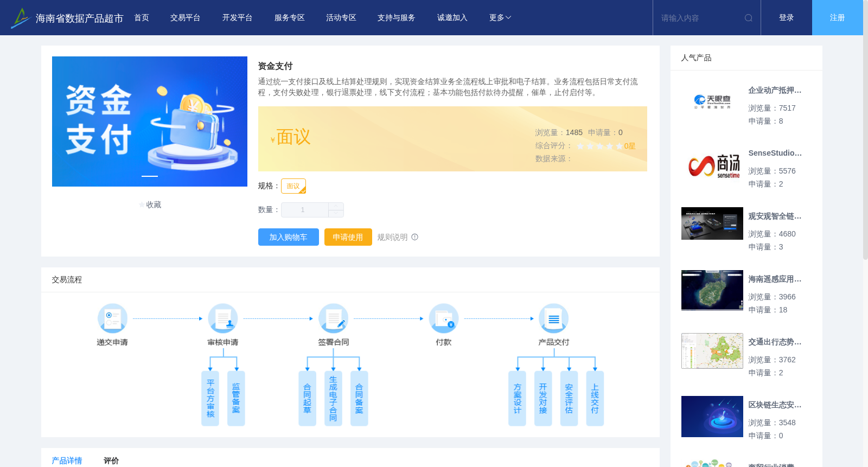This screenshot has height=467, width=868.
Task: Open the 海南遥感应用 product thumbnail
Action: coord(712,290)
